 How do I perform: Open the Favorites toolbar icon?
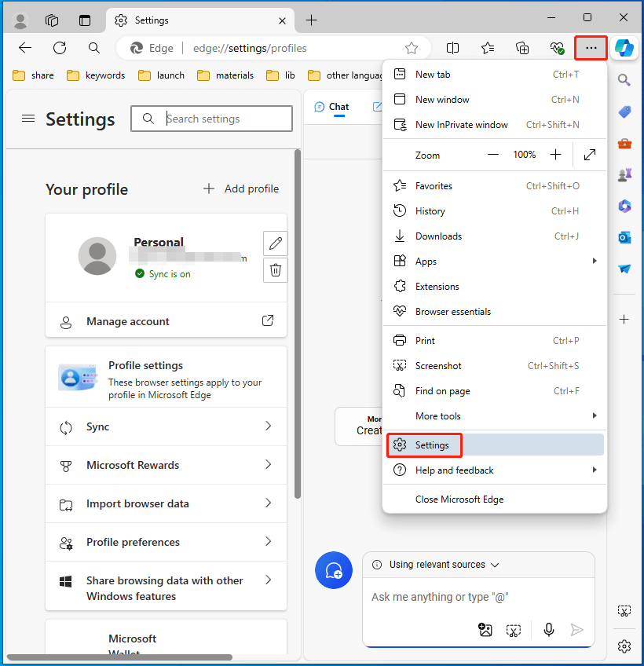click(488, 48)
